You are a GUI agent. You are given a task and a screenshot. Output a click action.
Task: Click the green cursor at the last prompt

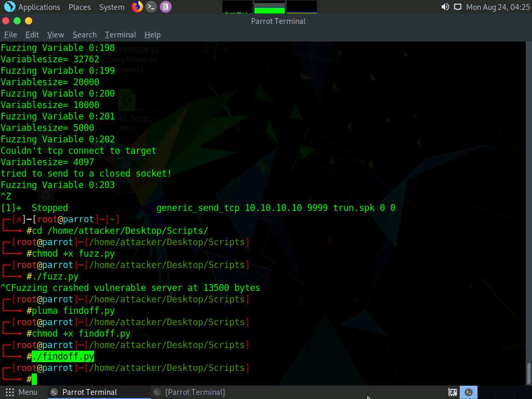[x=34, y=379]
